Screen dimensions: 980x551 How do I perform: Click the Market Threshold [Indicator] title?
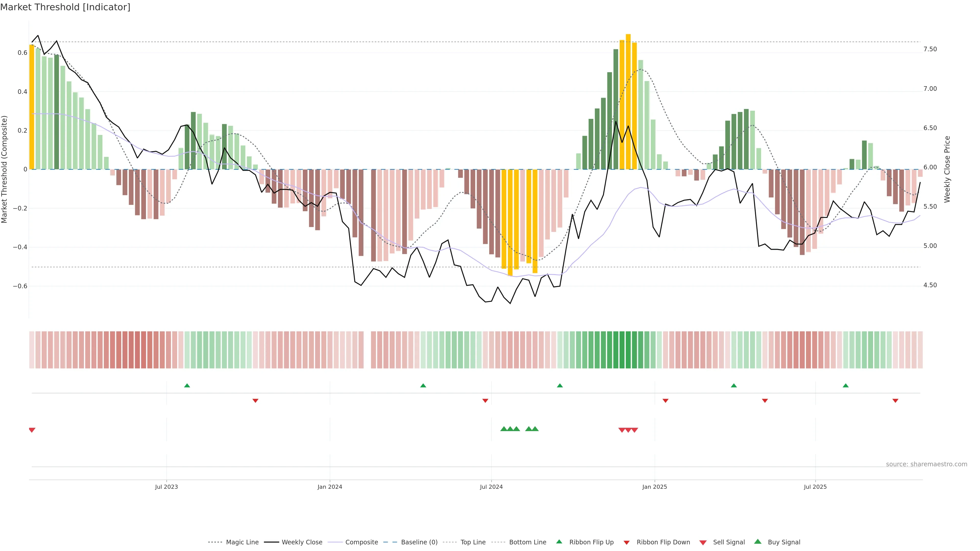[x=65, y=7]
